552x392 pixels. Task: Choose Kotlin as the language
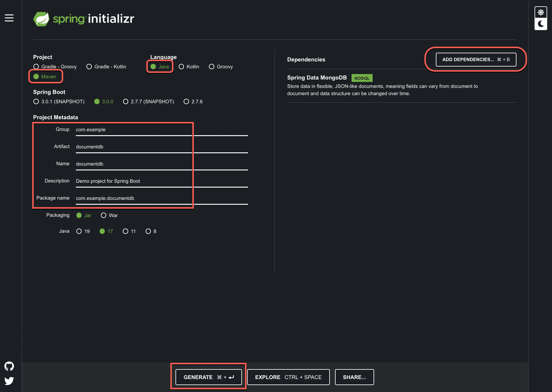pyautogui.click(x=189, y=67)
